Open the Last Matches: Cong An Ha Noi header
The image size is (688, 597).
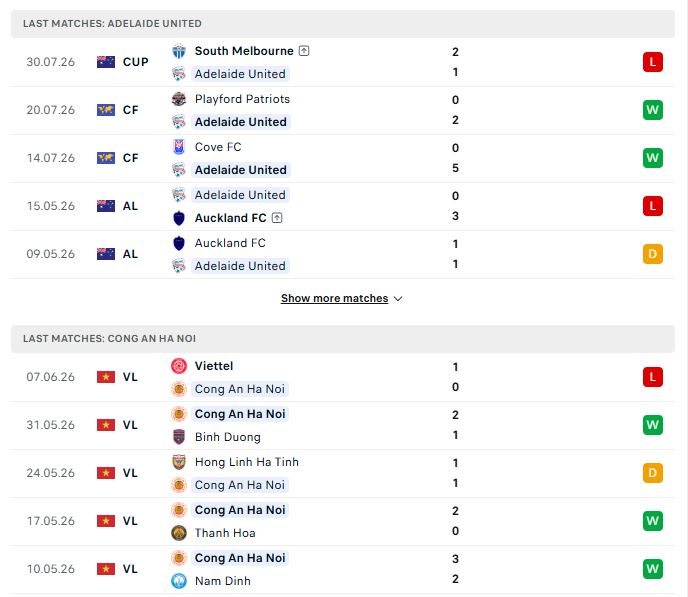343,339
